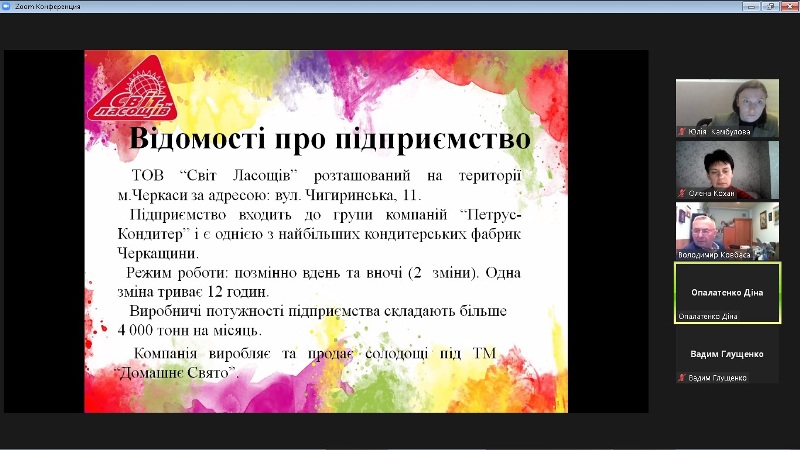The width and height of the screenshot is (800, 450).
Task: Click muted mic icon on Вадим Глущенко tile
Action: tap(682, 378)
